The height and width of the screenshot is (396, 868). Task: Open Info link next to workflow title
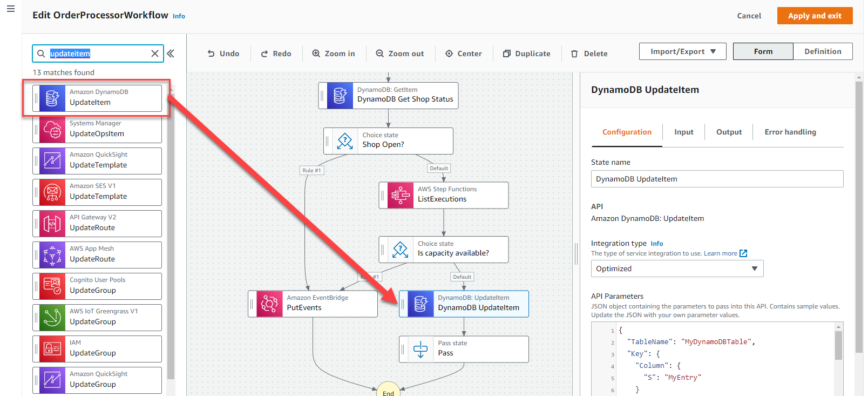tap(179, 16)
